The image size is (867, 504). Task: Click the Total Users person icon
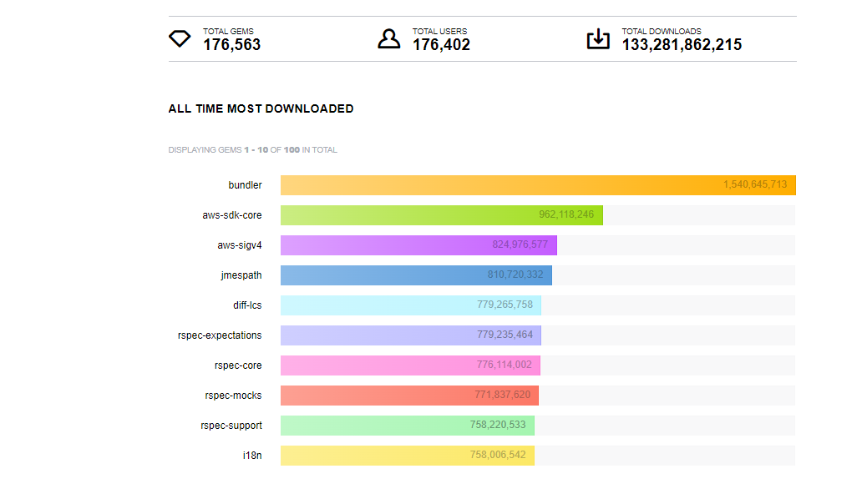pyautogui.click(x=388, y=38)
